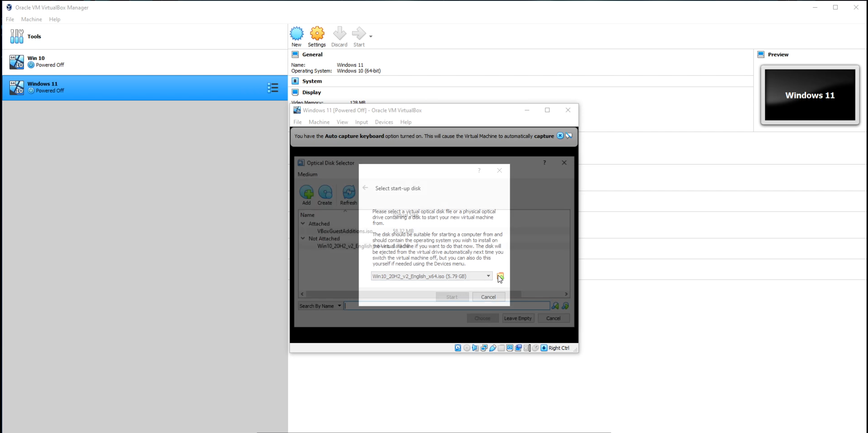Click the Name column header
Viewport: 868px width, 433px height.
coord(307,215)
